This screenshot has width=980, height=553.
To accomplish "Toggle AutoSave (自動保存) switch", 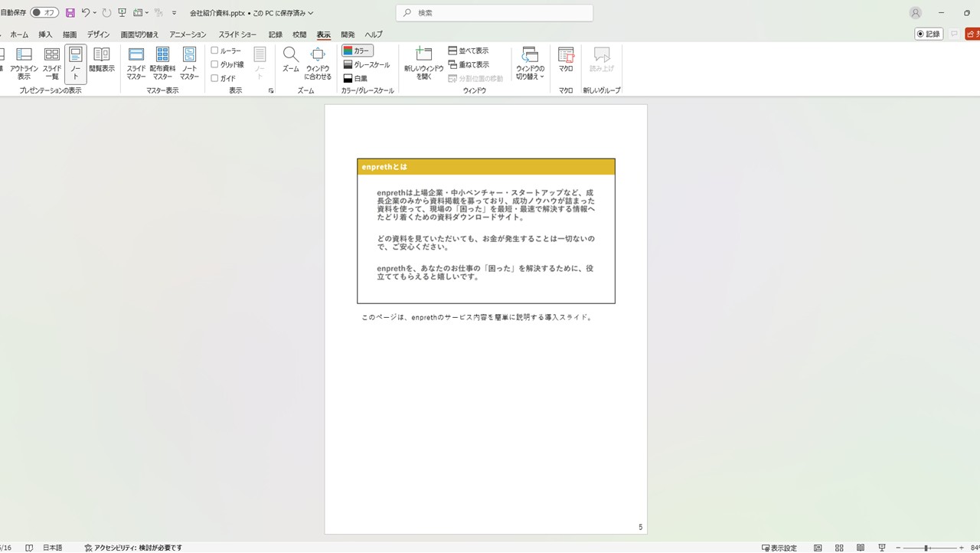I will pyautogui.click(x=44, y=13).
